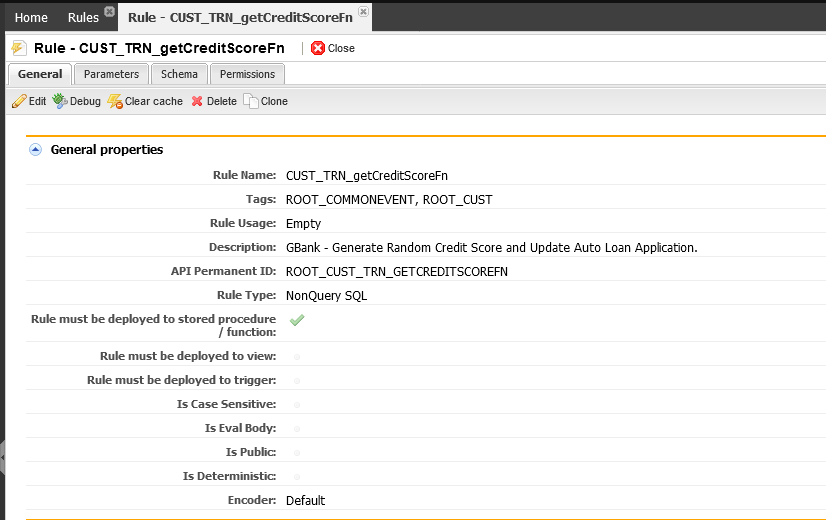The height and width of the screenshot is (520, 826).
Task: Click the Delete button label
Action: pos(222,101)
